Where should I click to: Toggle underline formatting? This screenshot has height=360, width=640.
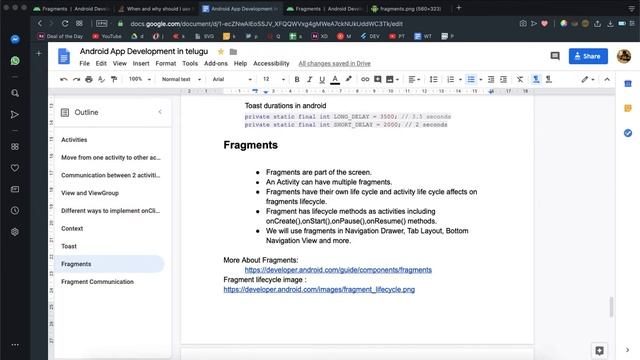point(322,79)
